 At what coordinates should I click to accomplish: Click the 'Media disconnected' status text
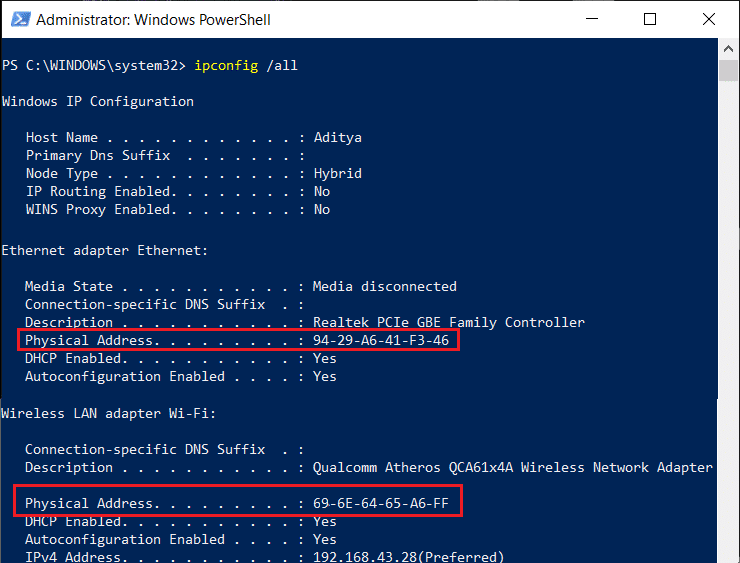[x=385, y=286]
